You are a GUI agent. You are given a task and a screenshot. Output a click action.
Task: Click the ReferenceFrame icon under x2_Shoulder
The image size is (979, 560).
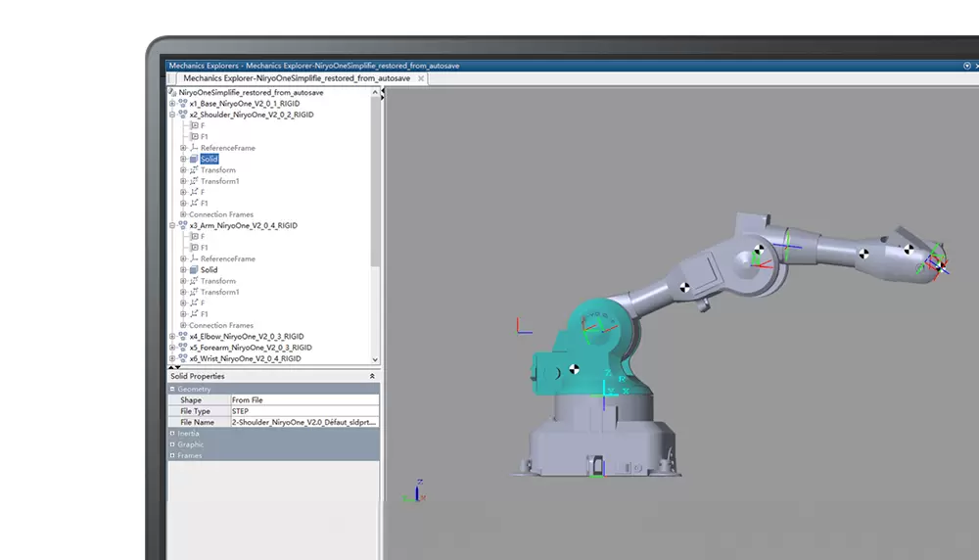pyautogui.click(x=194, y=148)
